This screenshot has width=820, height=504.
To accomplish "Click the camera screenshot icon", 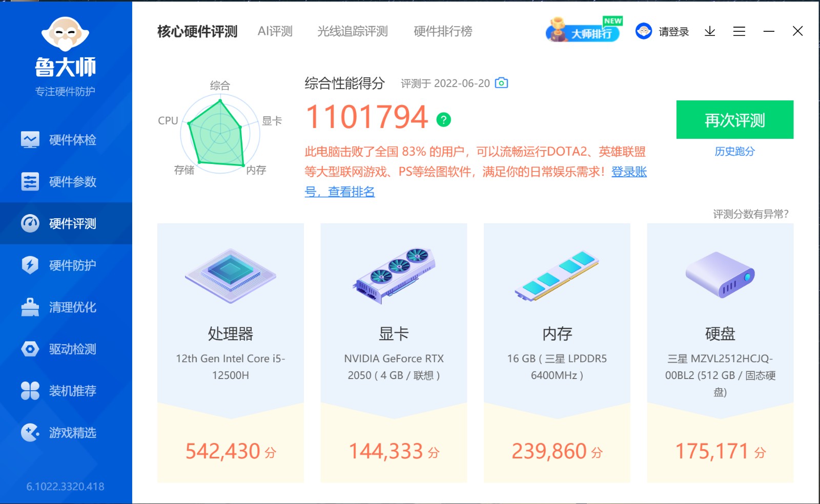I will 502,83.
